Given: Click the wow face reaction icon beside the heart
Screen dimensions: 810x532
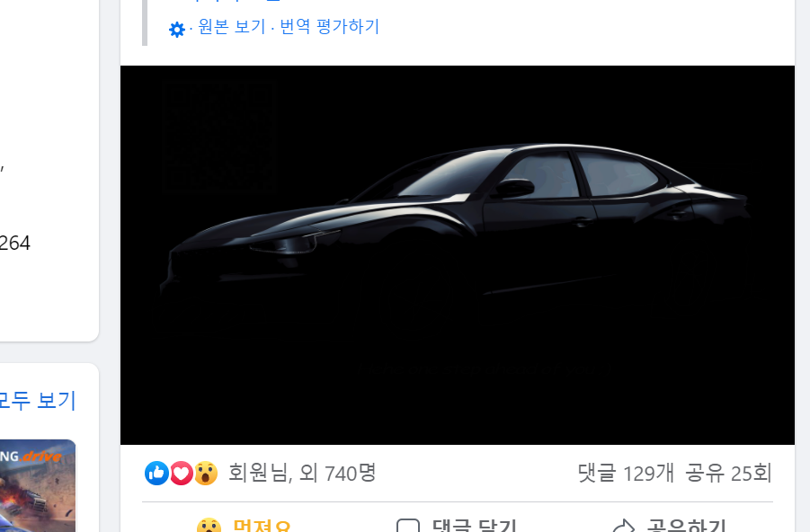Looking at the screenshot, I should [206, 473].
